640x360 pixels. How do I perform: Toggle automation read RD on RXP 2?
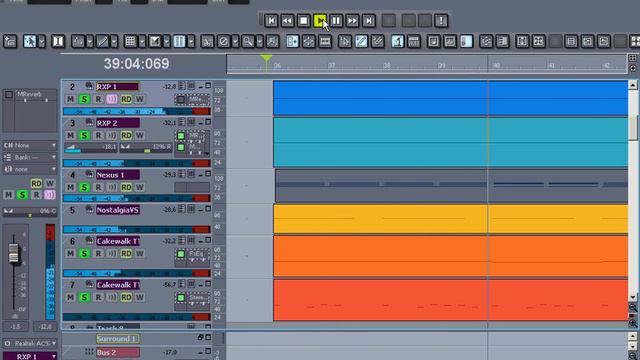[126, 136]
